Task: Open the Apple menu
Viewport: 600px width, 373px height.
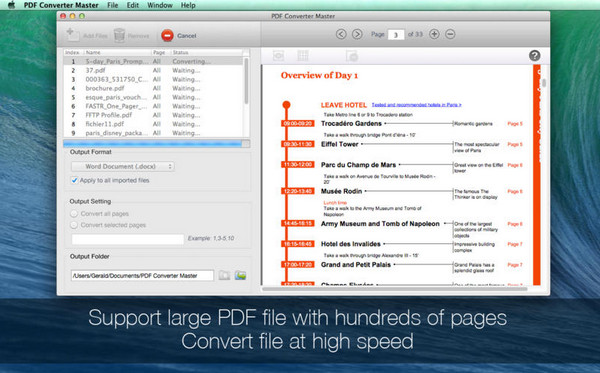Action: (11, 5)
